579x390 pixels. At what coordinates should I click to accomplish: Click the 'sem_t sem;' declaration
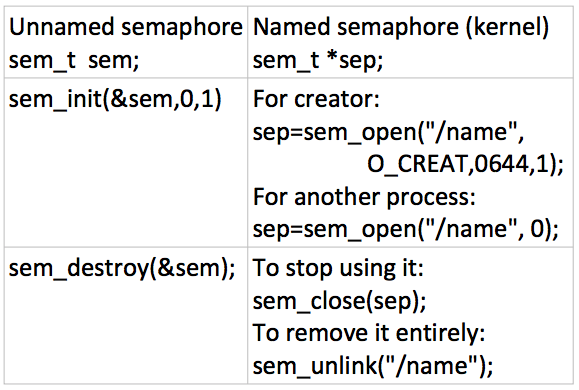(x=74, y=60)
